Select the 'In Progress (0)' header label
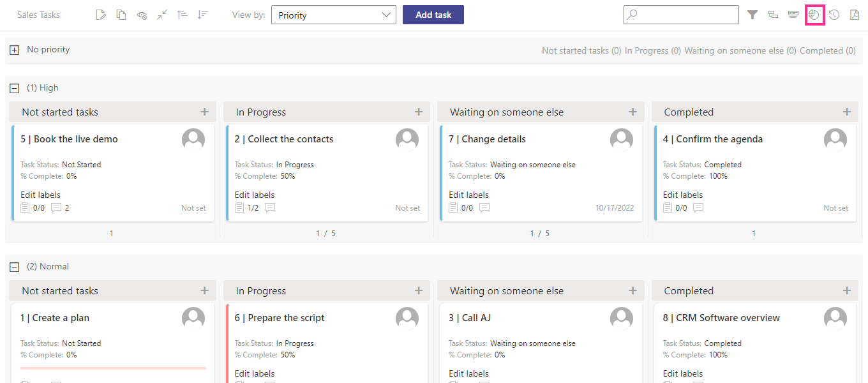 pyautogui.click(x=652, y=50)
